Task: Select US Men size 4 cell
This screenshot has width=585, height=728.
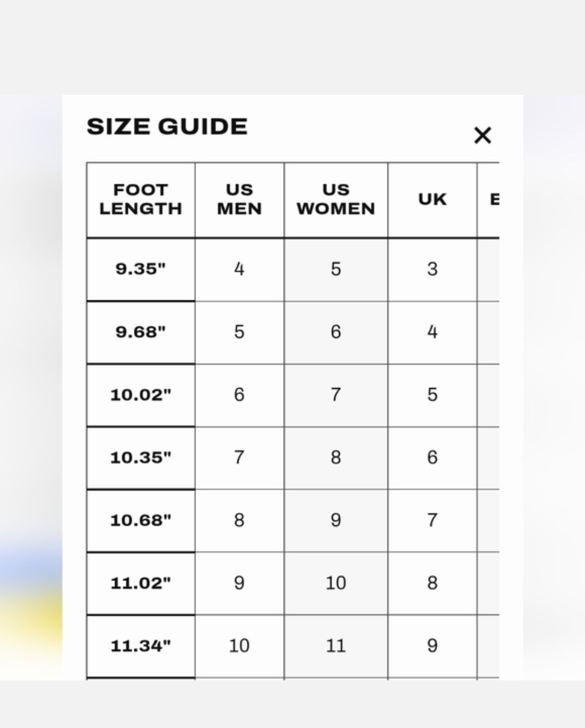Action: tap(239, 269)
